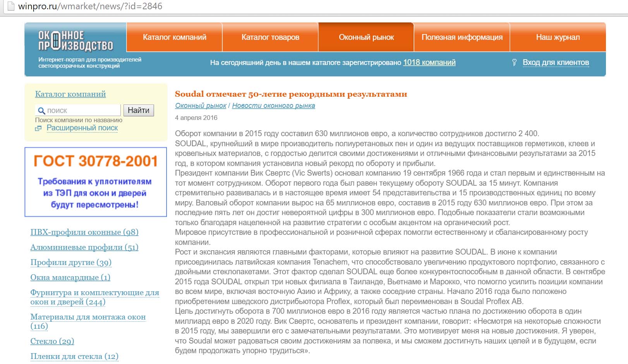Viewport: 628px width, 364px height.
Task: Click the magnifier icon in search field
Action: coord(41,111)
